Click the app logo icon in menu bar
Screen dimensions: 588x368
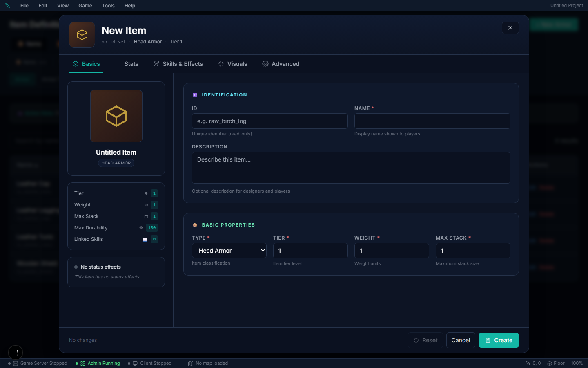point(7,6)
